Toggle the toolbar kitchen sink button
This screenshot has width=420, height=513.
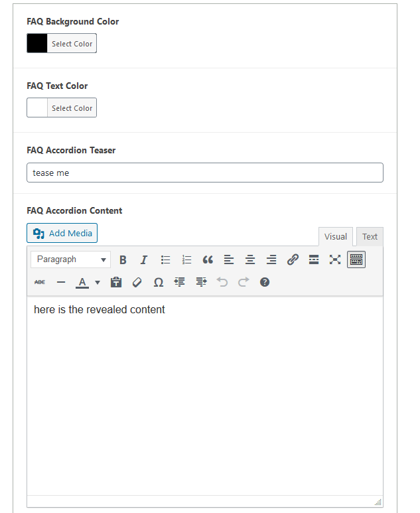(356, 259)
